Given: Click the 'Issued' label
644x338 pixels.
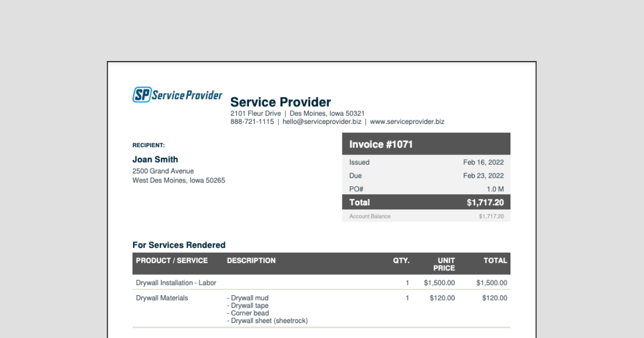Looking at the screenshot, I should coord(360,162).
